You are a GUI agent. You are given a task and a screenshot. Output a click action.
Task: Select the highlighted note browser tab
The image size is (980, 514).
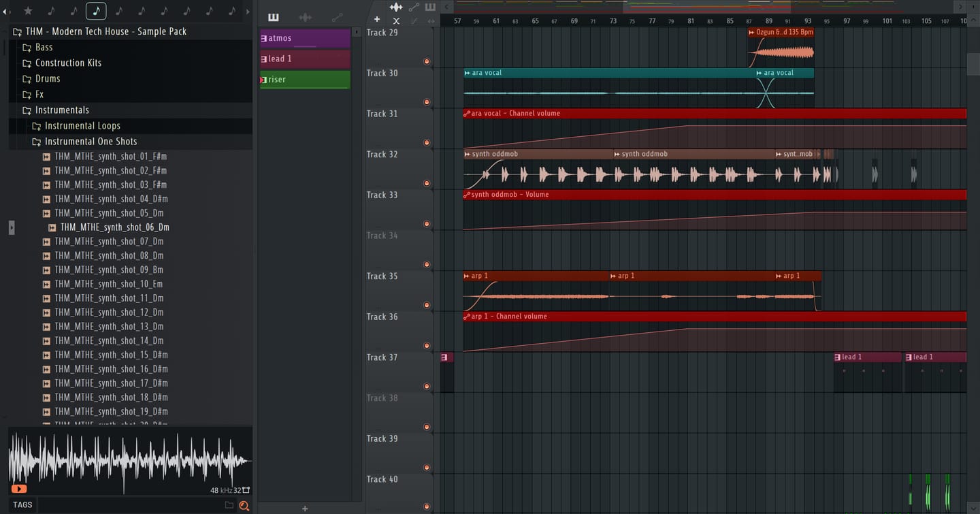click(96, 11)
